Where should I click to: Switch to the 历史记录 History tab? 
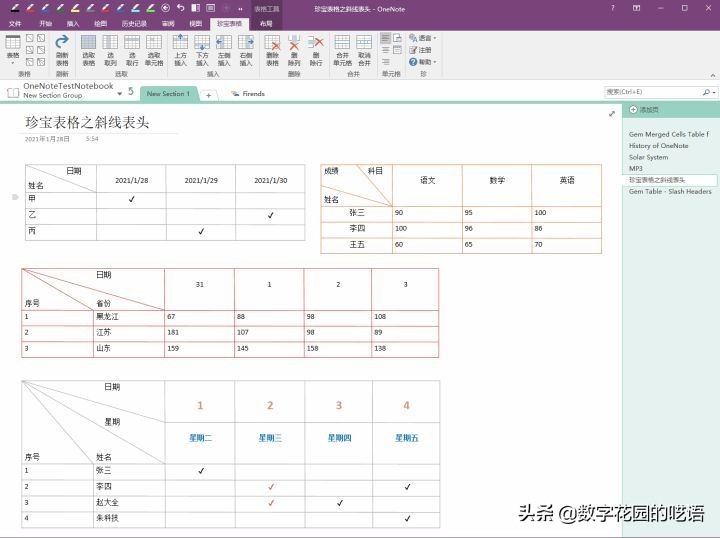[134, 23]
